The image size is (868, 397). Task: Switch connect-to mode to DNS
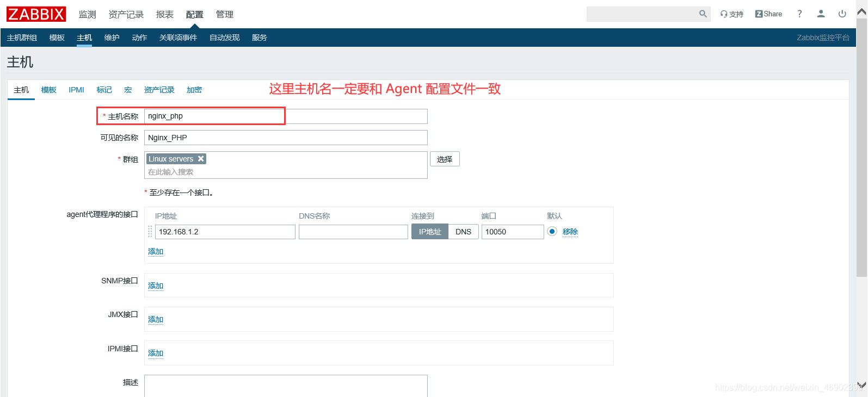coord(463,232)
